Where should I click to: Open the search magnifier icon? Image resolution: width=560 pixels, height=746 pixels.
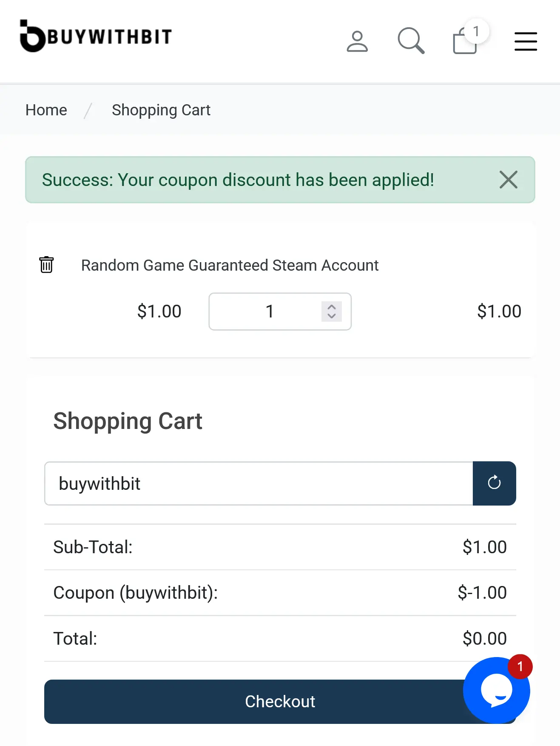(x=411, y=41)
